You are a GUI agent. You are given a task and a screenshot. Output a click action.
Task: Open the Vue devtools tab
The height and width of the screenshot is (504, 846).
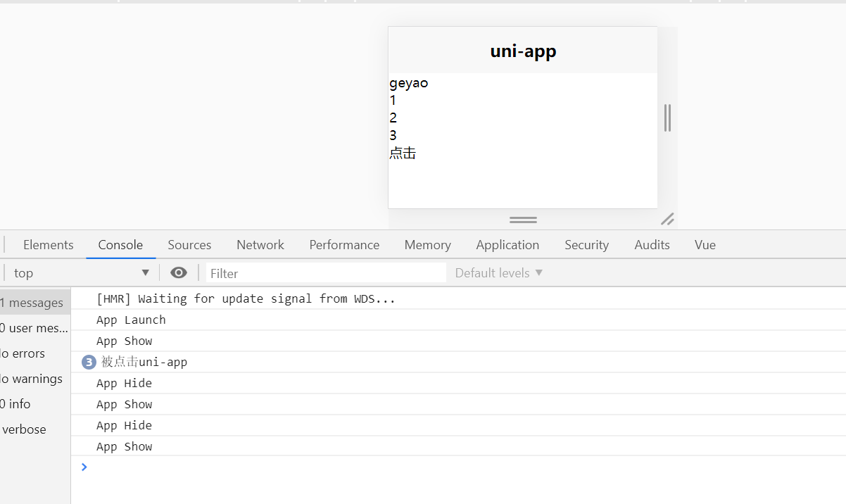point(705,245)
